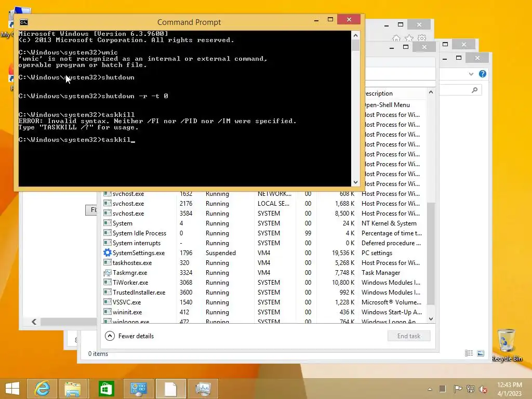Select System Idle Process row
This screenshot has height=399, width=532.
264,233
